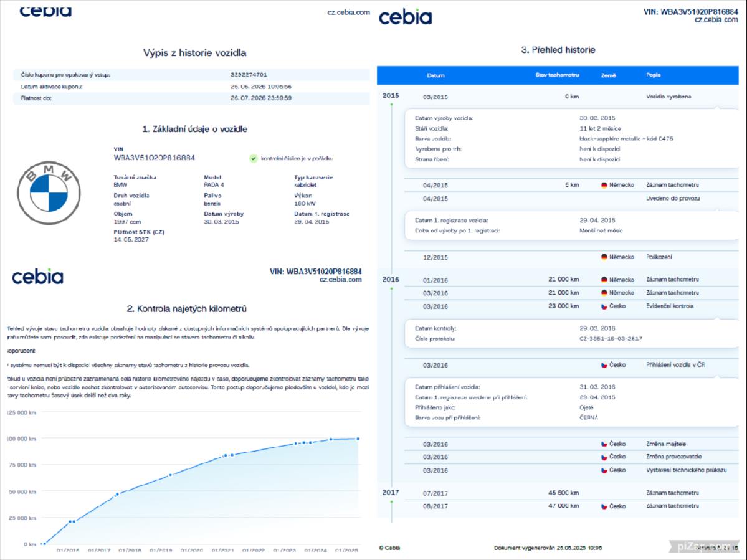Image resolution: width=747 pixels, height=560 pixels.
Task: Click the 50 000 km chart axis label
Action: tap(22, 491)
